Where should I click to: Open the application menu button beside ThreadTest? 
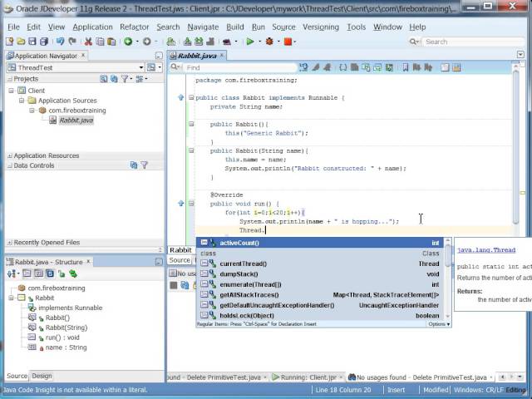click(153, 67)
